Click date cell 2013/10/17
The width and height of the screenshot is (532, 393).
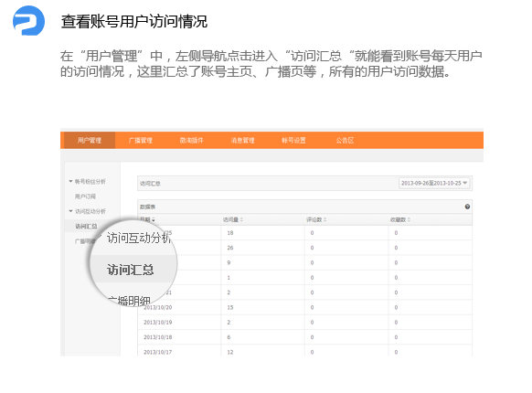pos(158,352)
